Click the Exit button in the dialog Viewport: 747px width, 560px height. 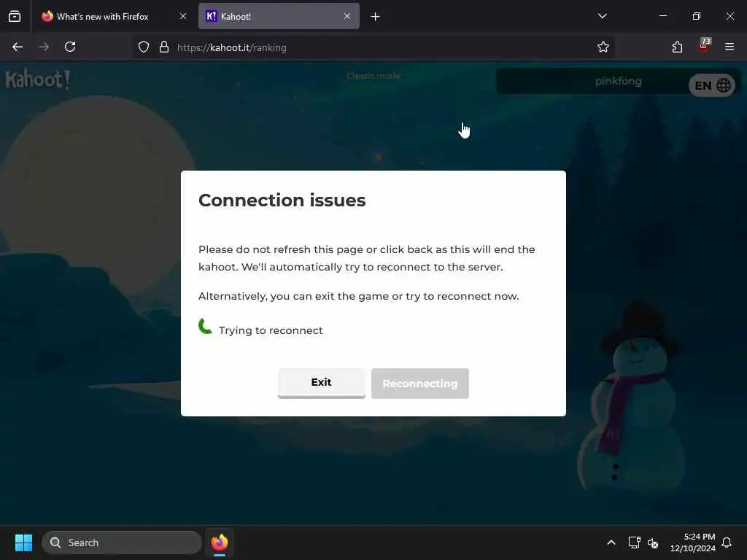321,383
